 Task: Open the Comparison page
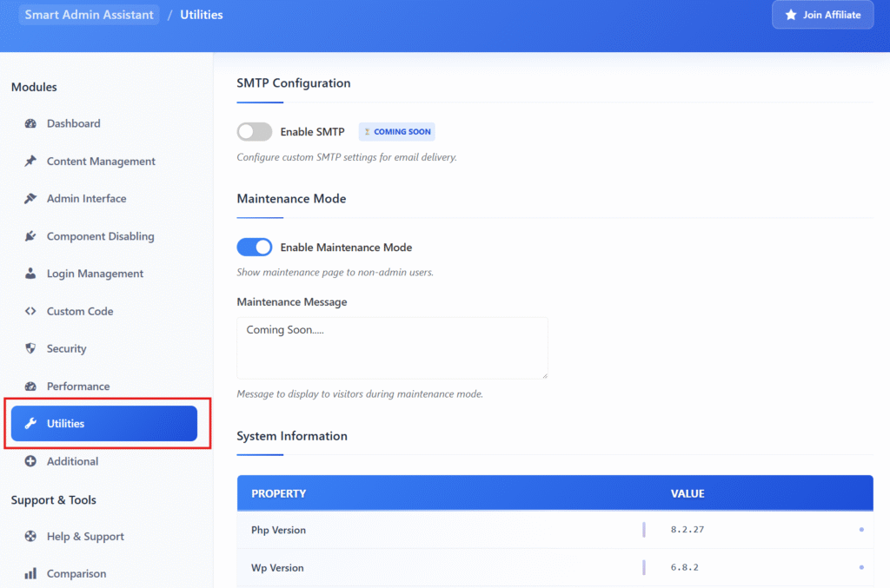point(104,573)
